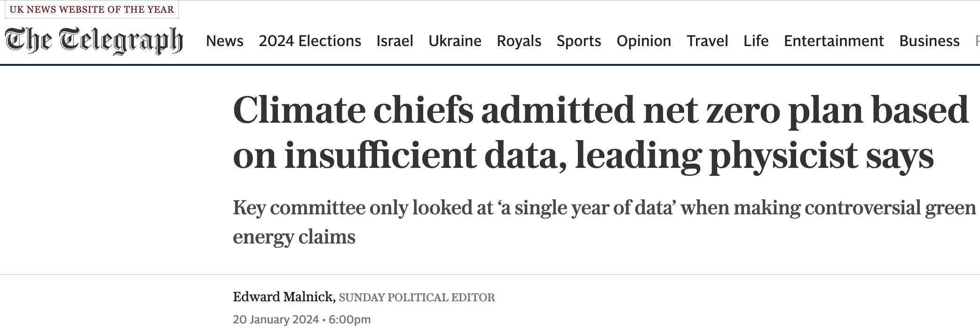Click the UK News Website of the Year banner

[92, 10]
